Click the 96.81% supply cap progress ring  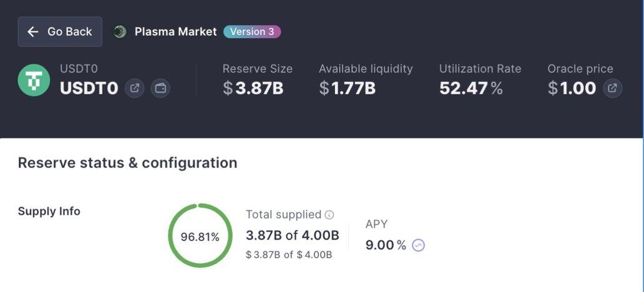[x=200, y=235]
